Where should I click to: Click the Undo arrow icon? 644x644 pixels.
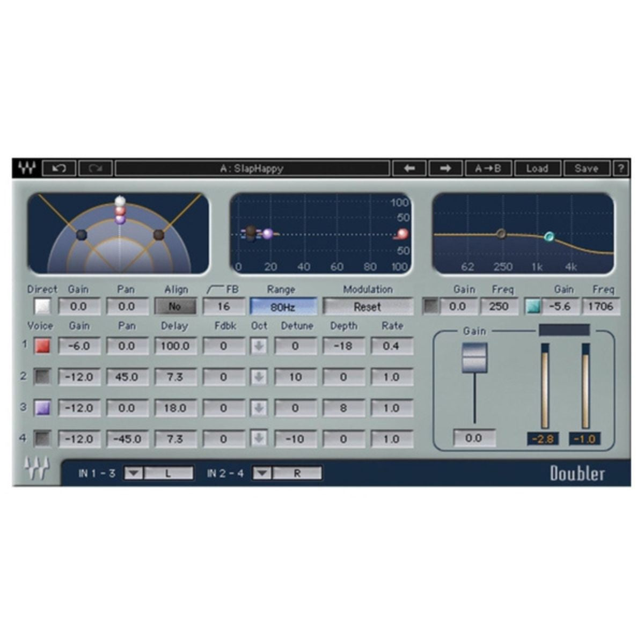(x=61, y=168)
